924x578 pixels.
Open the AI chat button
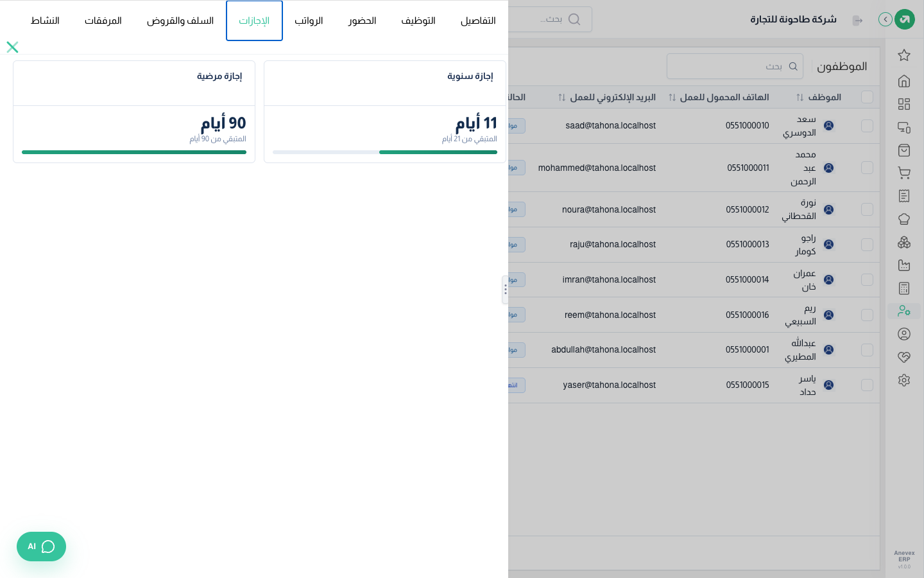(x=41, y=547)
